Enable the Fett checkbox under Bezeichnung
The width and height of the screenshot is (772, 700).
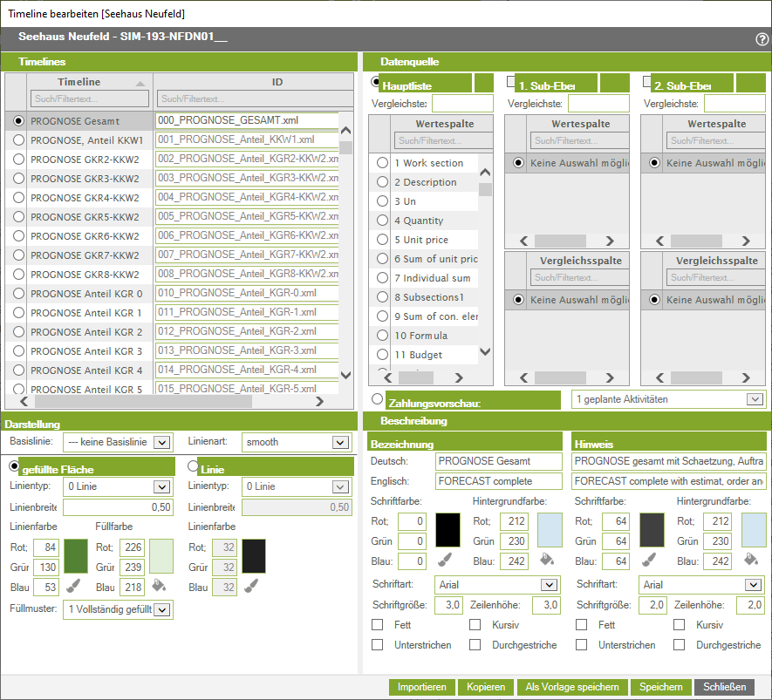click(378, 625)
